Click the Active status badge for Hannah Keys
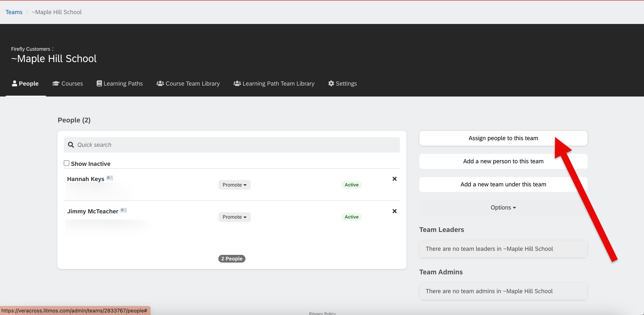Viewport: 644px width, 315px height. (352, 185)
